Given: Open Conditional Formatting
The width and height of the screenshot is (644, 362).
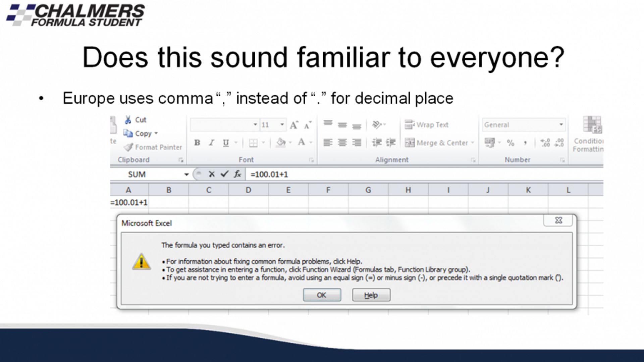Looking at the screenshot, I should pos(588,134).
